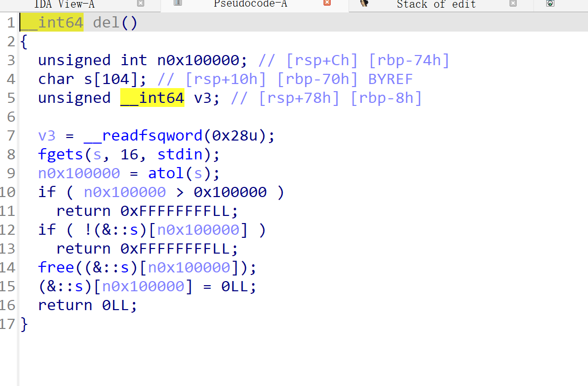The height and width of the screenshot is (386, 588).
Task: Click return 0xFFFFFFFFLL on line 11
Action: (x=147, y=211)
